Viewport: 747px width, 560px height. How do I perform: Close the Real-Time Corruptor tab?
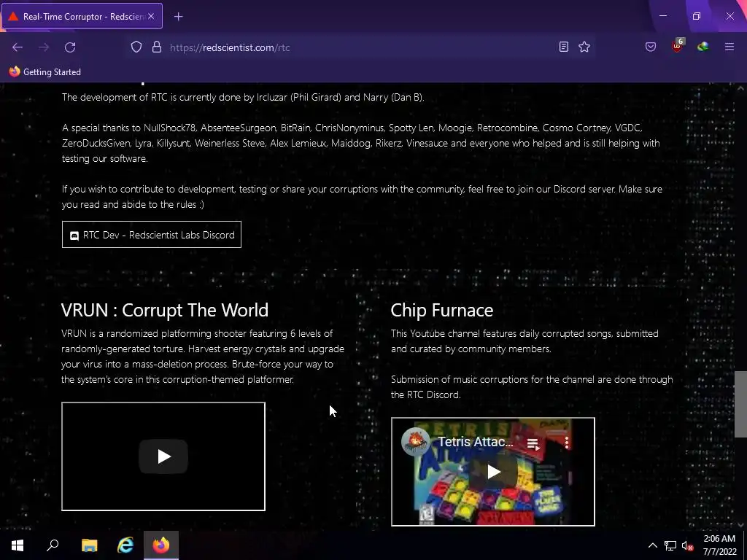(x=151, y=16)
